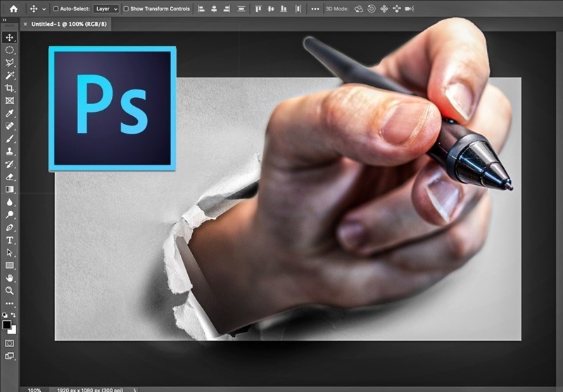The height and width of the screenshot is (392, 563).
Task: Select the Horizontal Type tool
Action: [9, 240]
